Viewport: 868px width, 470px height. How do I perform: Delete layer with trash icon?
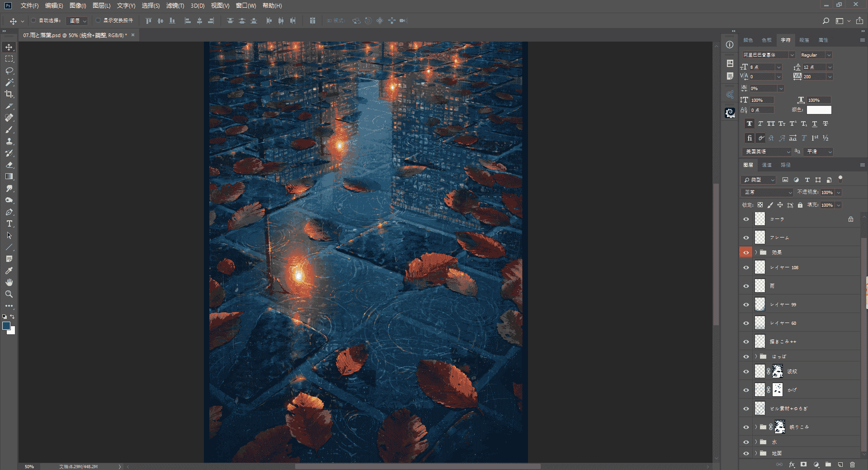coord(852,464)
